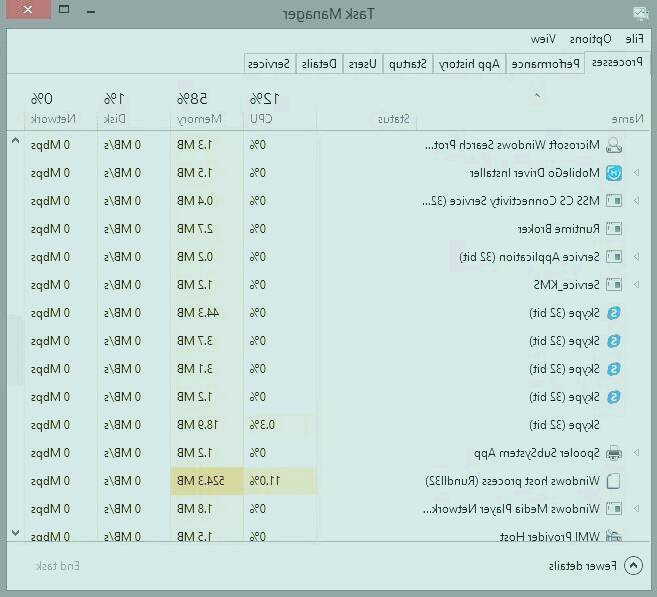Expand the MobileGo Driver Installer process group

pos(636,173)
